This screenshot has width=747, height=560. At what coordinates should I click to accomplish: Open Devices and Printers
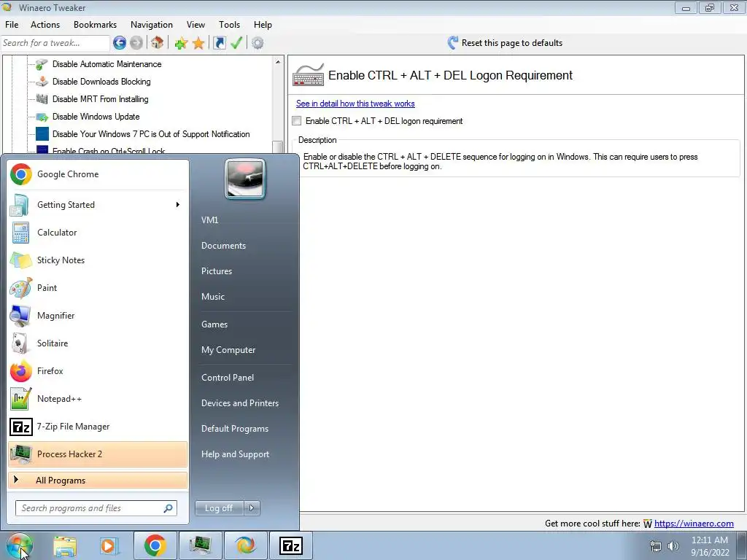(239, 403)
